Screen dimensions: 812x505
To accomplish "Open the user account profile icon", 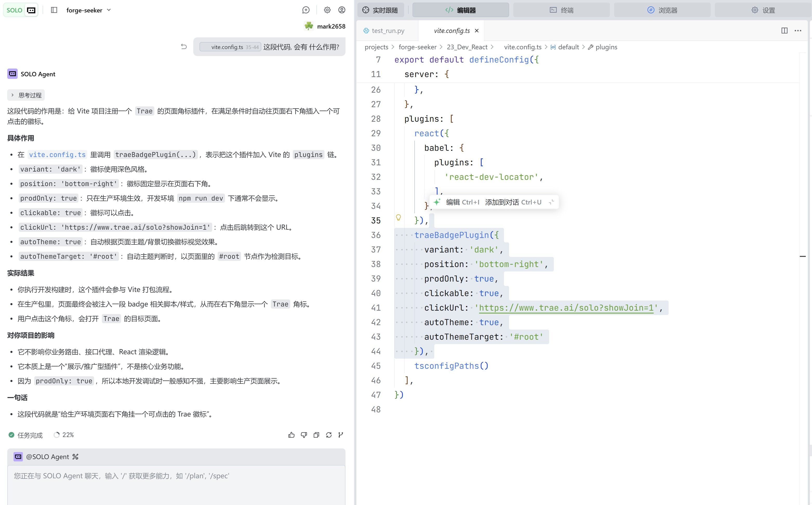I will (x=342, y=10).
